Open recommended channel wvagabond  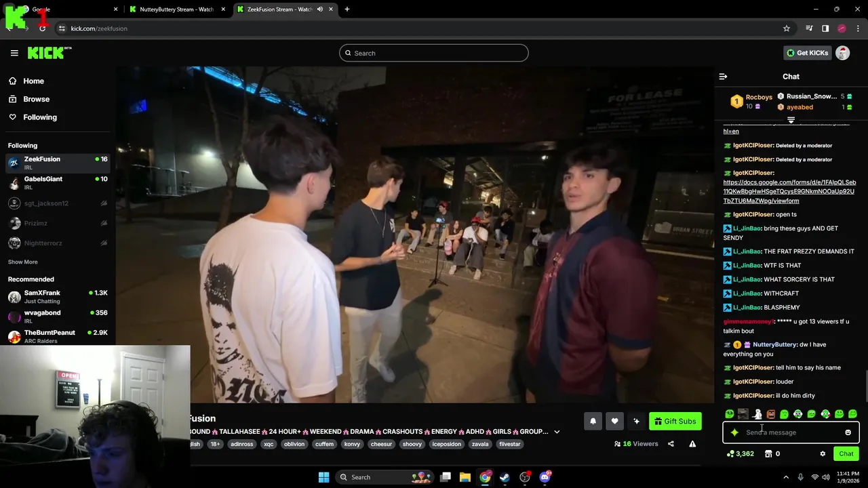click(58, 317)
